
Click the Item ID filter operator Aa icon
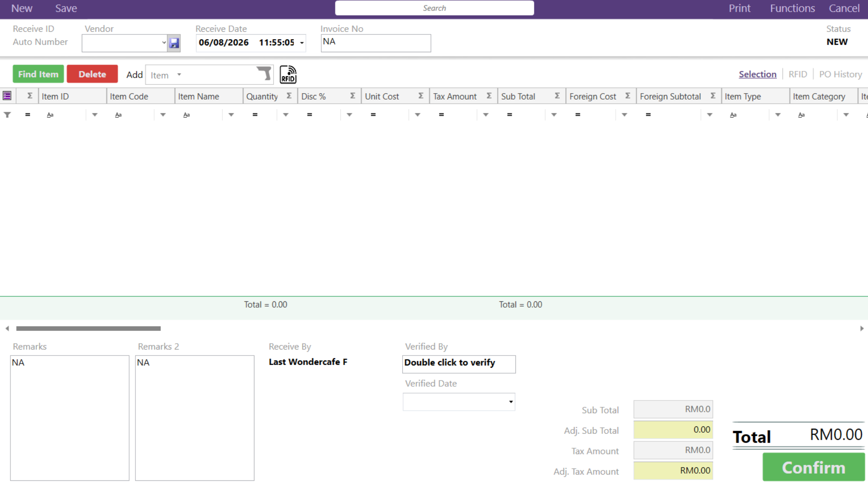click(x=50, y=115)
